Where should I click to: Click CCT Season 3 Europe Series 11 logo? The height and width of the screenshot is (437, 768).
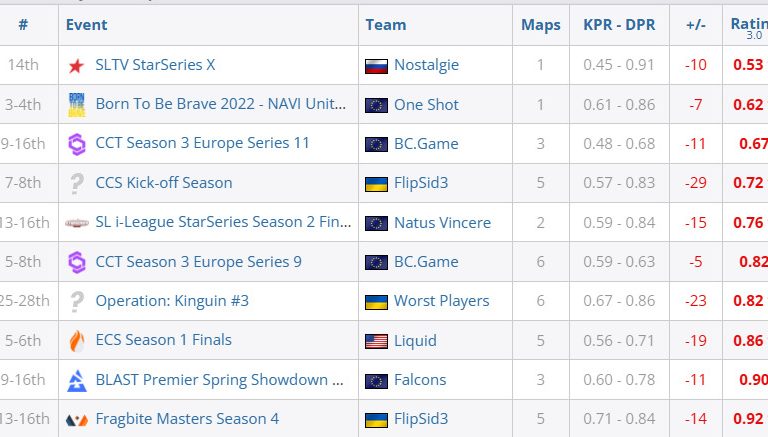pyautogui.click(x=76, y=144)
